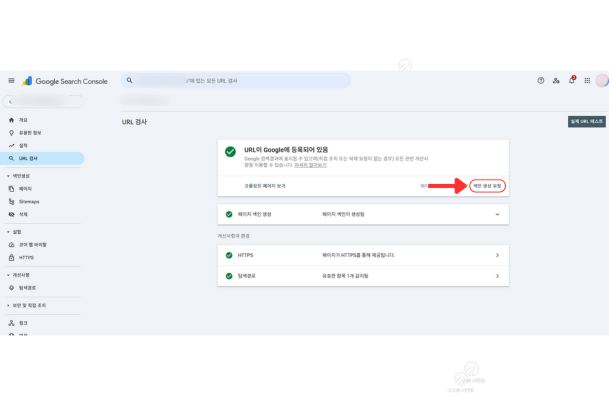This screenshot has height=406, width=609.
Task: Open the 탐색경로 result row arrow
Action: coord(498,276)
